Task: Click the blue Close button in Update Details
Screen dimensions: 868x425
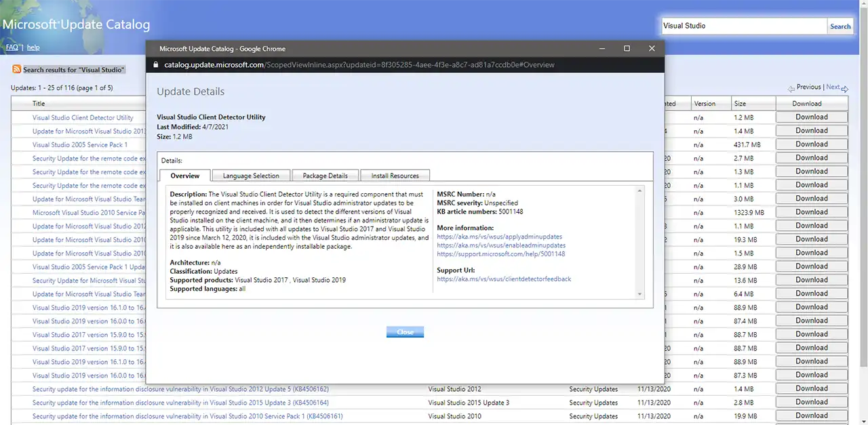Action: coord(405,332)
